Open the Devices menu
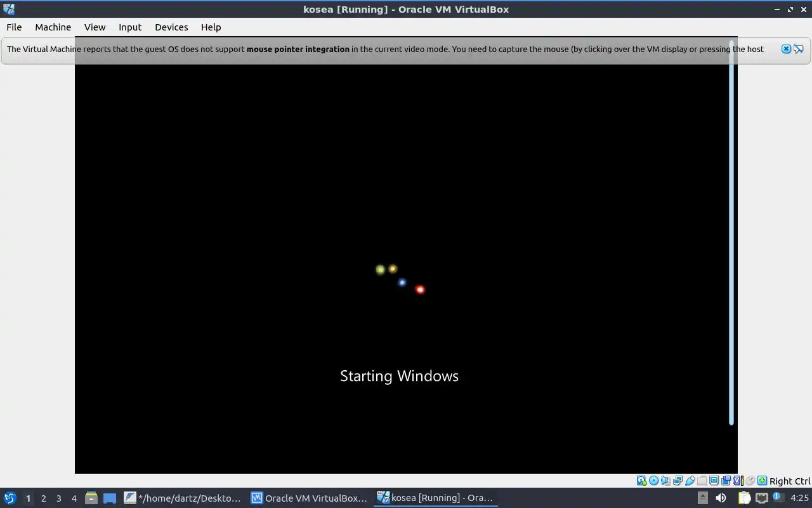The width and height of the screenshot is (812, 508). click(x=171, y=27)
